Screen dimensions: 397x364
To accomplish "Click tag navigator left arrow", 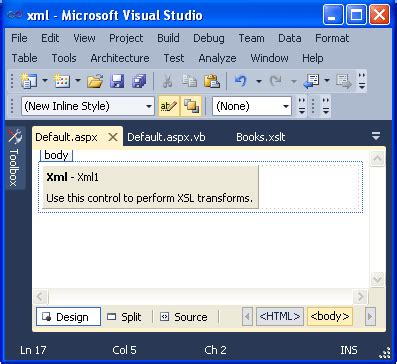I will click(x=247, y=317).
